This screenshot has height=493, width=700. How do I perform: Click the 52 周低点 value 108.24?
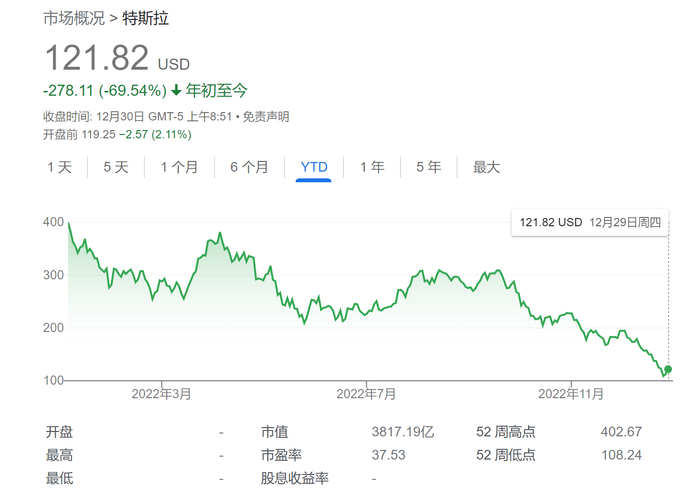[x=621, y=455]
